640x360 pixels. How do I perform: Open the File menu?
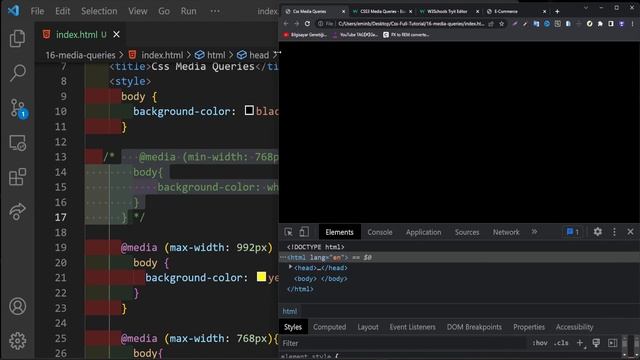[x=37, y=11]
